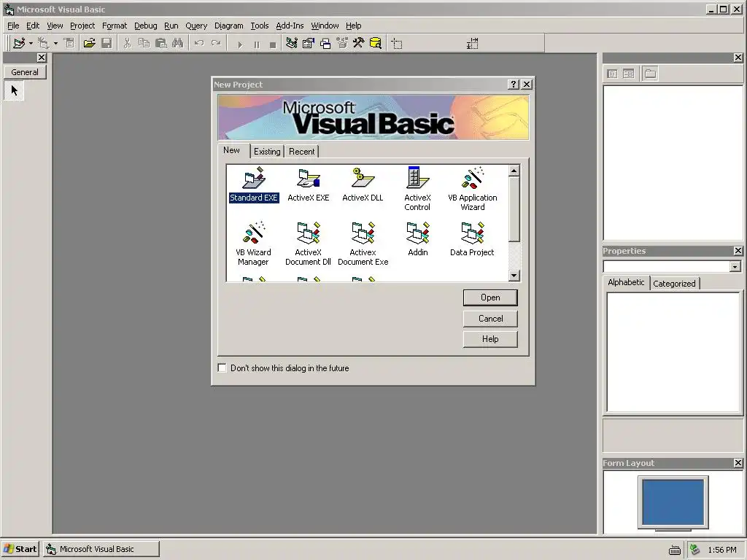Screen dimensions: 747x560
Task: Select ActiveX Document Dll project type
Action: [309, 244]
